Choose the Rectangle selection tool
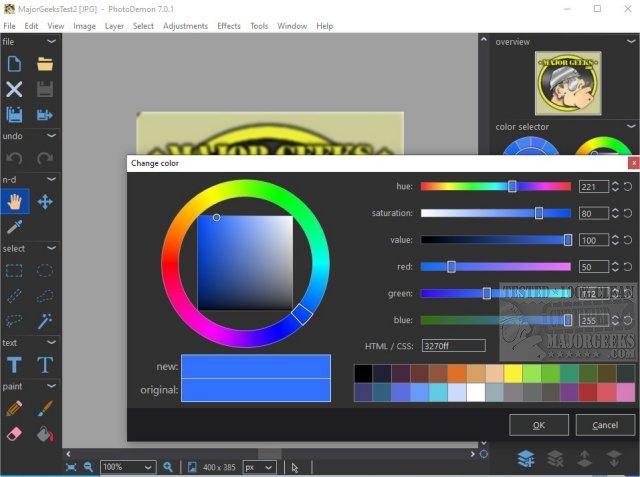This screenshot has width=640, height=477. 15,270
